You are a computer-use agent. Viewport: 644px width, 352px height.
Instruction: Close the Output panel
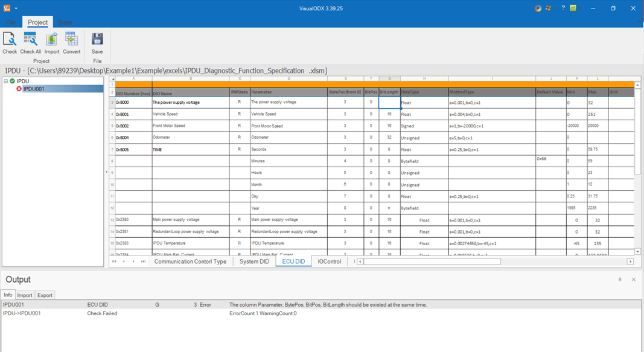pos(633,280)
